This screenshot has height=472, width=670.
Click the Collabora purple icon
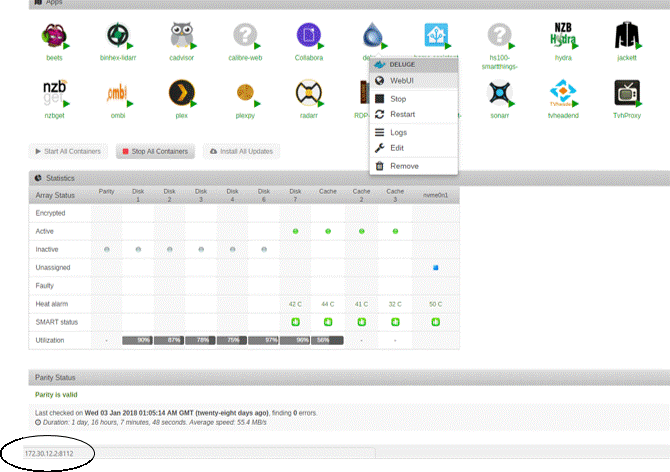tap(309, 35)
